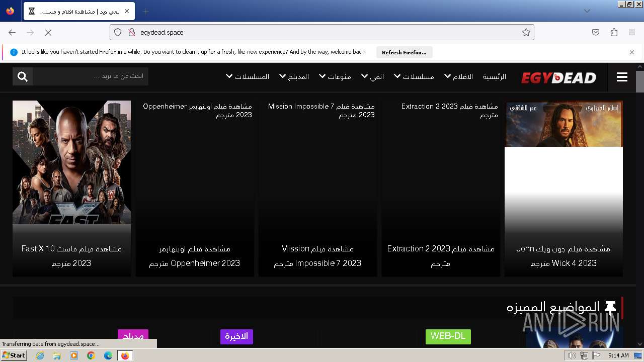Click the Fast X 10 2023 caption
644x362 pixels.
tap(71, 256)
